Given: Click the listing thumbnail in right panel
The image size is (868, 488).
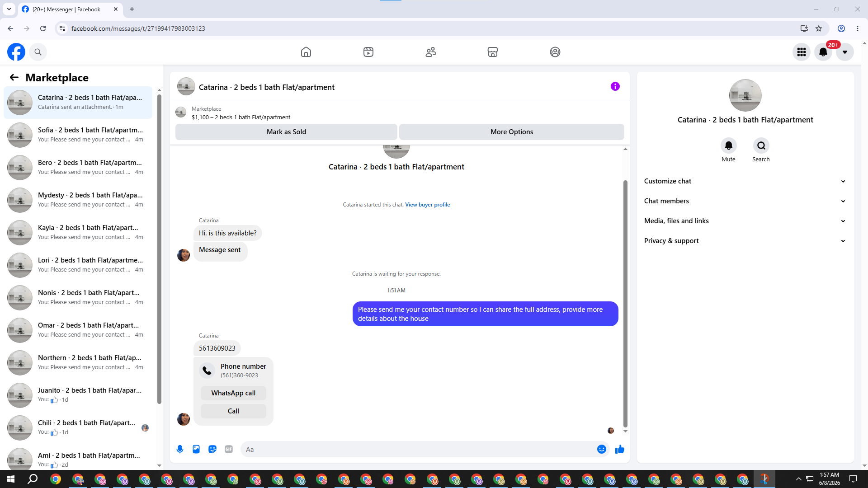Looking at the screenshot, I should [745, 95].
